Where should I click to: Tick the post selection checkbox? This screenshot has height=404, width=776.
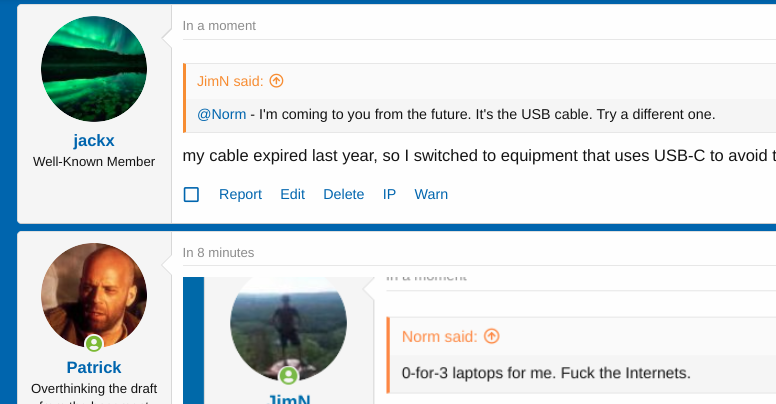coord(192,194)
